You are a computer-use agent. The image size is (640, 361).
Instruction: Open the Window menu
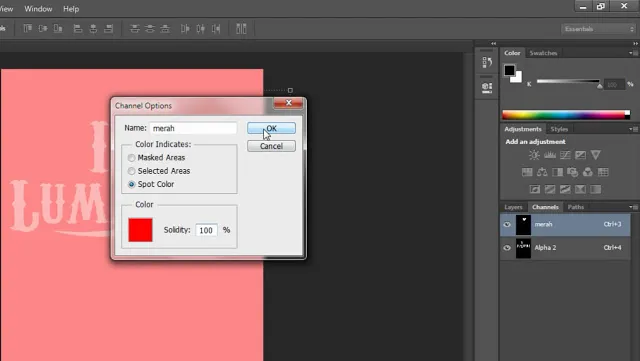tap(38, 9)
